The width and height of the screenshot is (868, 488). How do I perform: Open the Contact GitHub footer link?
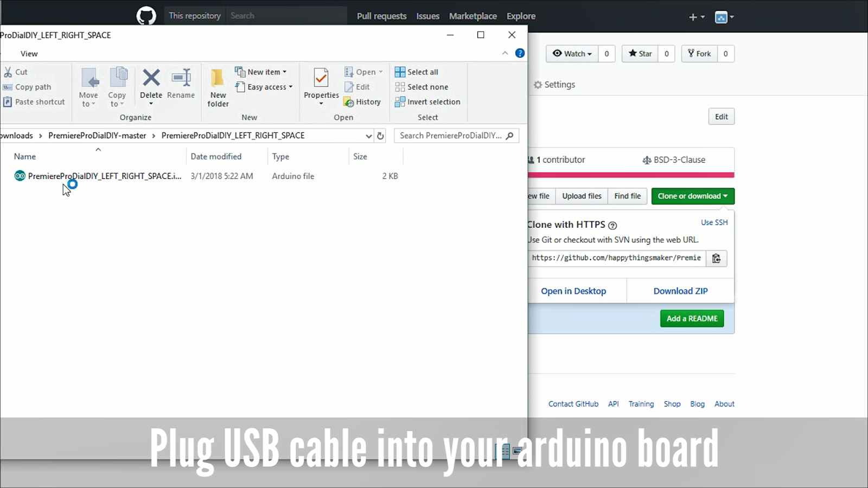pos(573,404)
